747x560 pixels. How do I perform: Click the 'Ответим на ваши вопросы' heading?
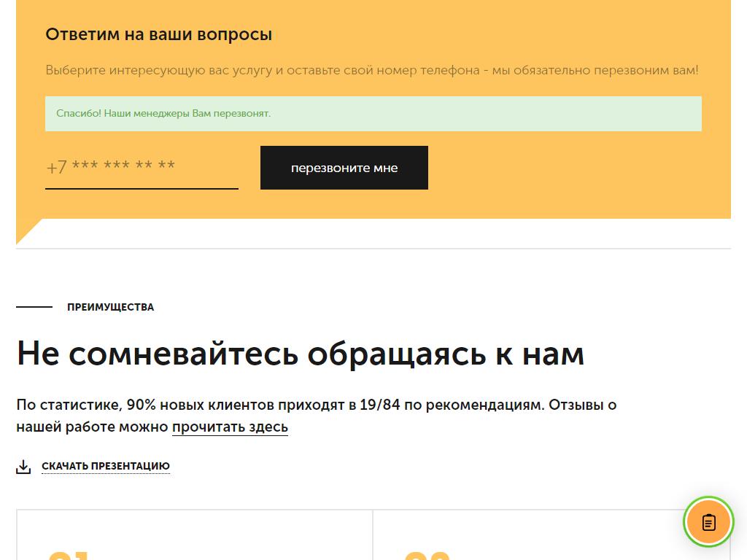158,34
